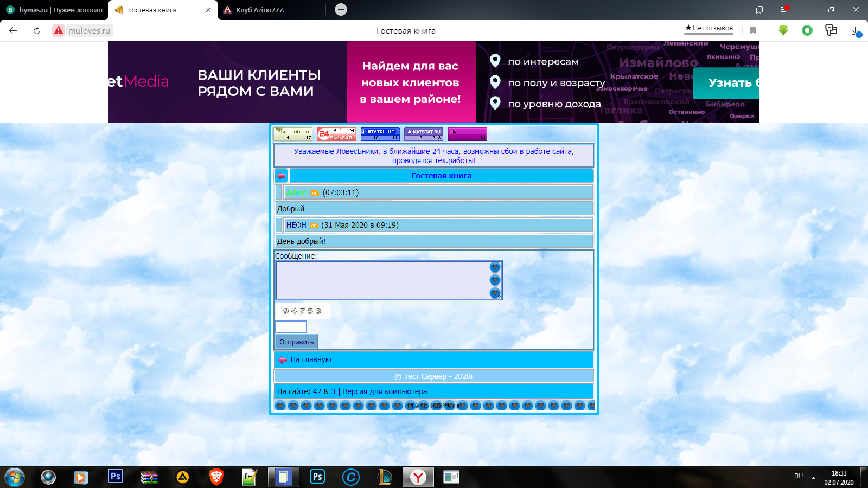This screenshot has width=868, height=488.
Task: Open the KATSTAT.RU counter badge
Action: click(424, 134)
